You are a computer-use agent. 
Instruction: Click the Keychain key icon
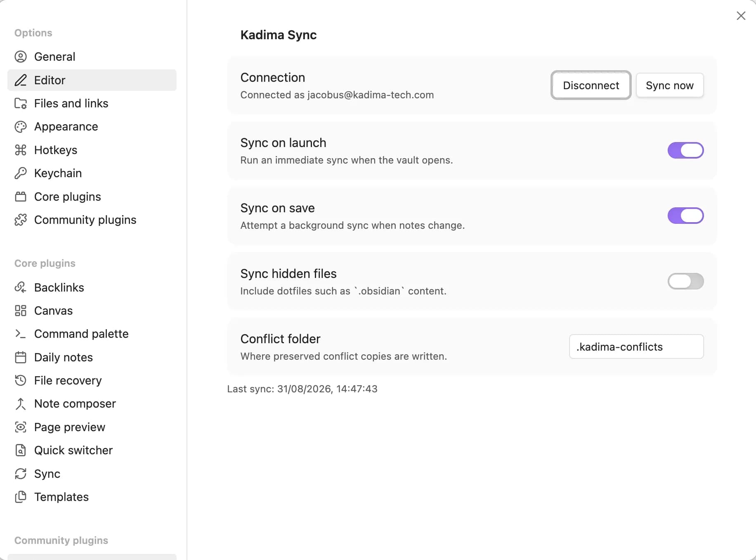pos(21,173)
